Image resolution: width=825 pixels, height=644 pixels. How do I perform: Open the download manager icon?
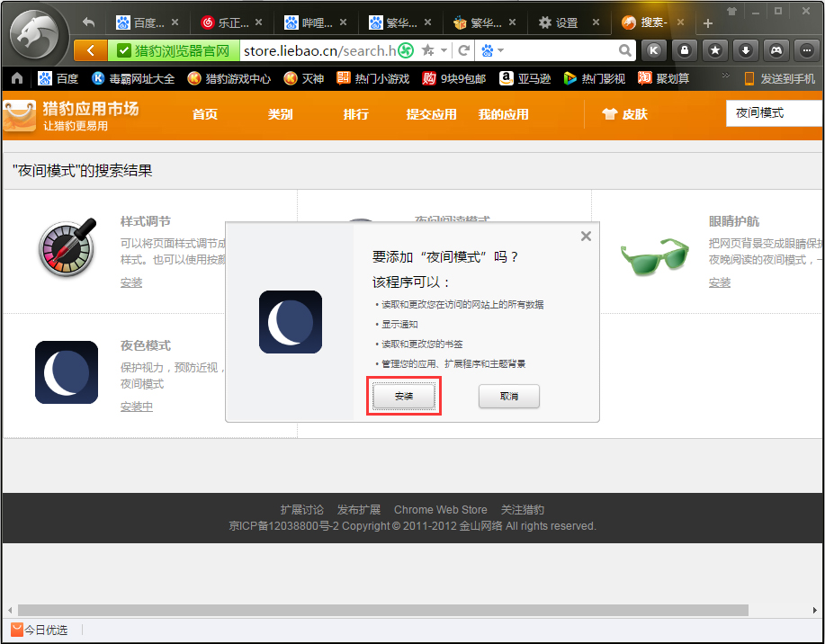(x=745, y=51)
